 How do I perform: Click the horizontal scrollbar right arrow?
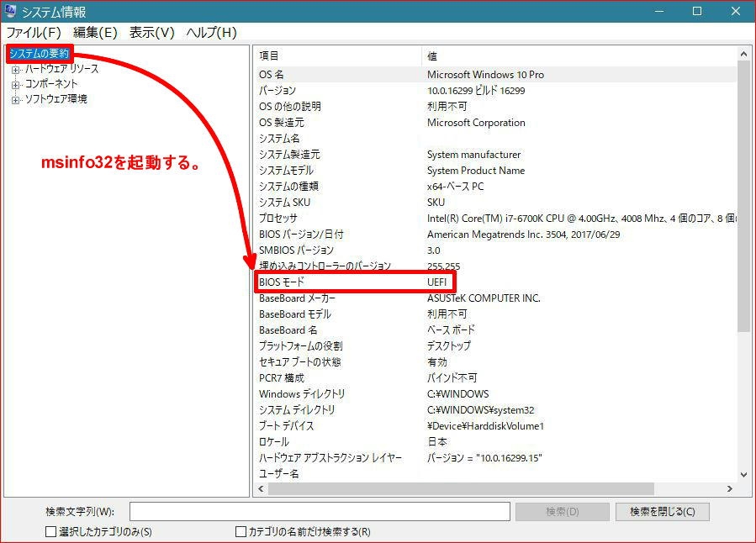[728, 488]
